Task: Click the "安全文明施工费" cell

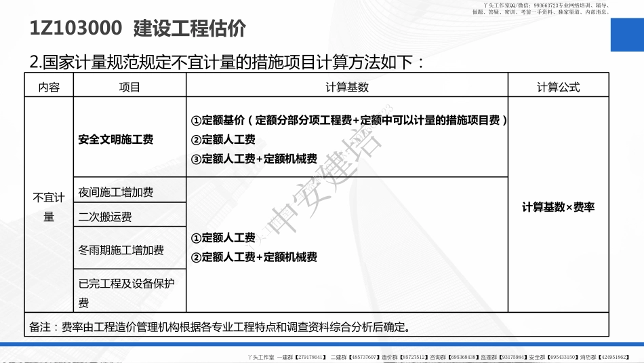Action: (116, 139)
